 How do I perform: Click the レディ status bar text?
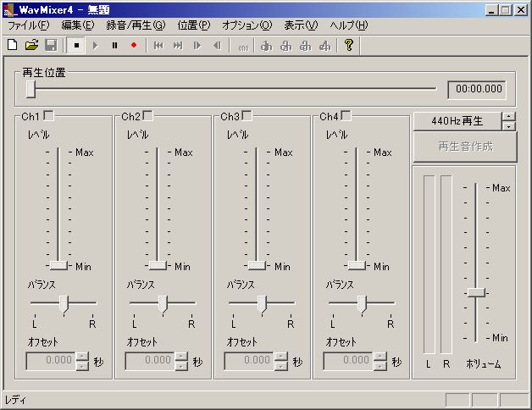pos(15,400)
